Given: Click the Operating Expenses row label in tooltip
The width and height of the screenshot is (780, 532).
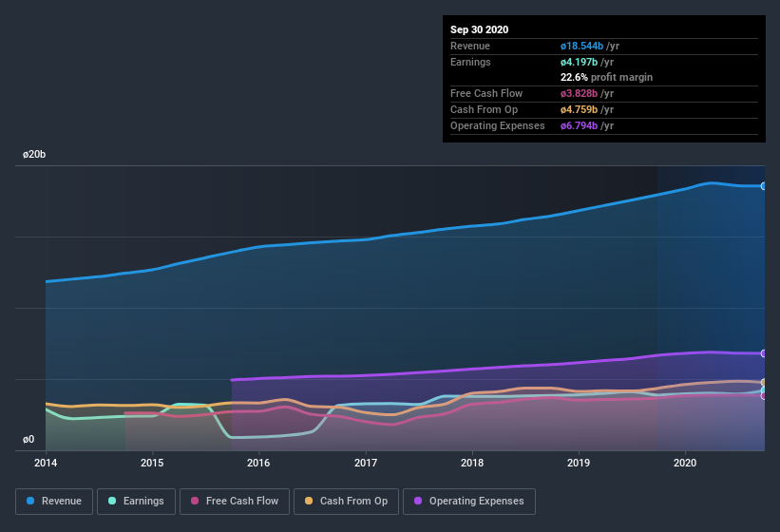Looking at the screenshot, I should (x=498, y=125).
